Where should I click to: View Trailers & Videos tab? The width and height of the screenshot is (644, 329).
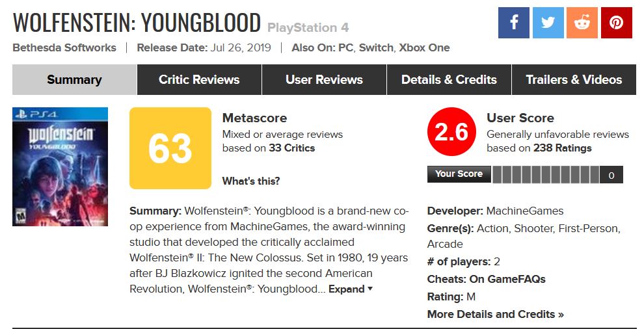tap(574, 80)
